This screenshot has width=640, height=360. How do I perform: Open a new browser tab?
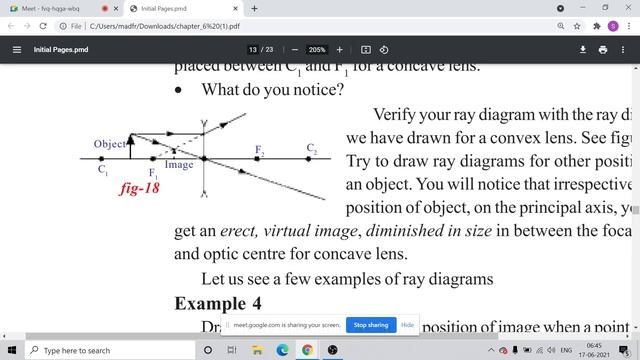coord(254,8)
